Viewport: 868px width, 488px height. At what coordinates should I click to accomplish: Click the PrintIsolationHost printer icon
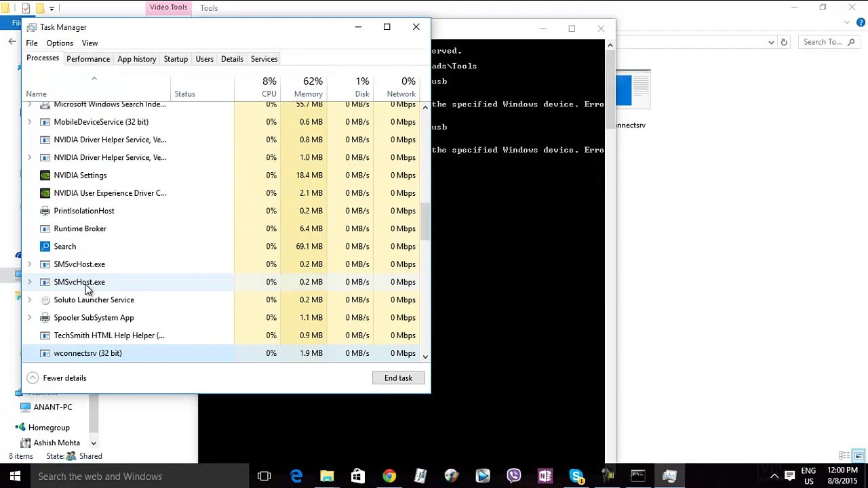45,211
